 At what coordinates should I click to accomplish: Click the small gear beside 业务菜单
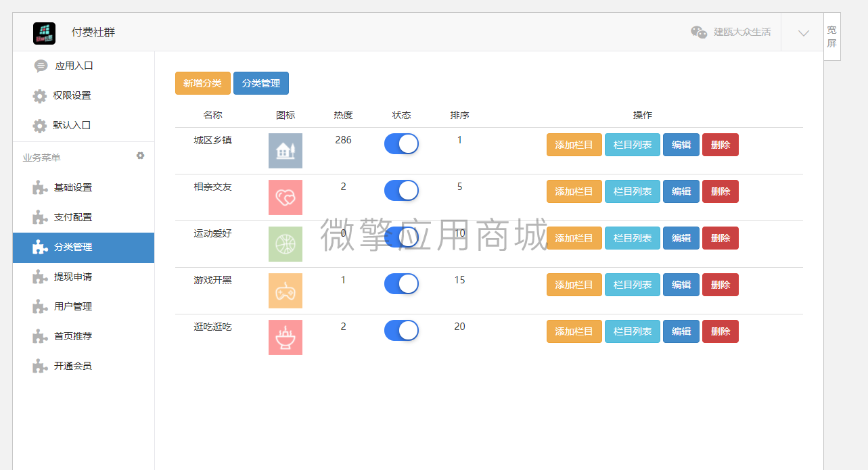[x=140, y=156]
